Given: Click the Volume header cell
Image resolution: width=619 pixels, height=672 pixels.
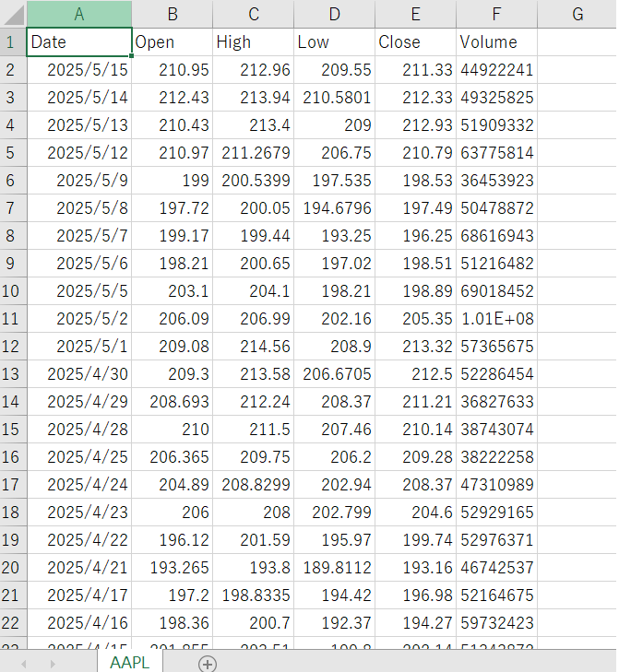Looking at the screenshot, I should pyautogui.click(x=496, y=42).
